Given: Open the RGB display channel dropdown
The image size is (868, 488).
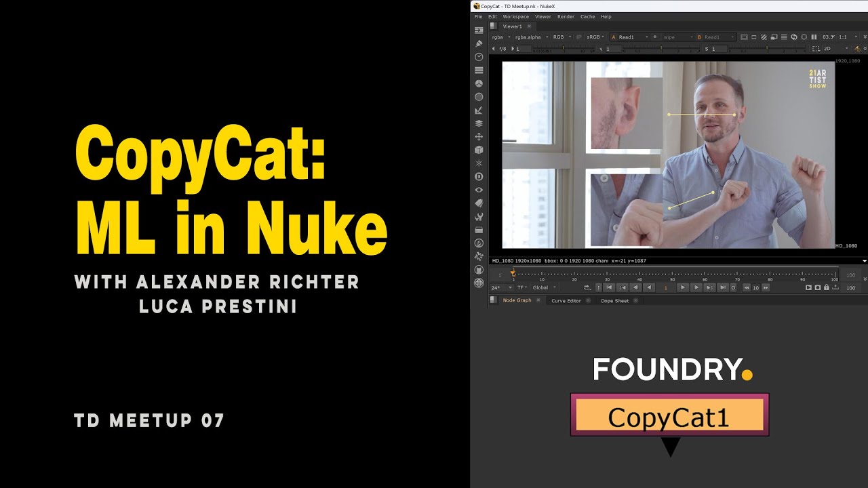Looking at the screenshot, I should (x=561, y=37).
